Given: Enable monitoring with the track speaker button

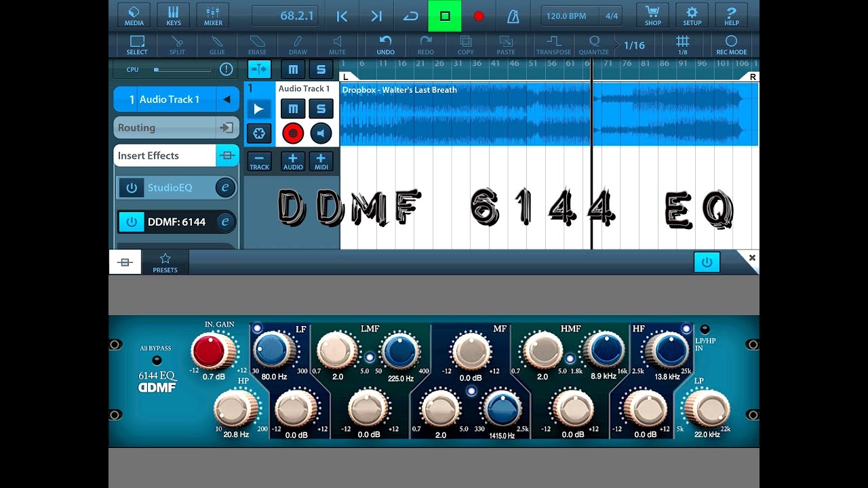Looking at the screenshot, I should tap(321, 134).
